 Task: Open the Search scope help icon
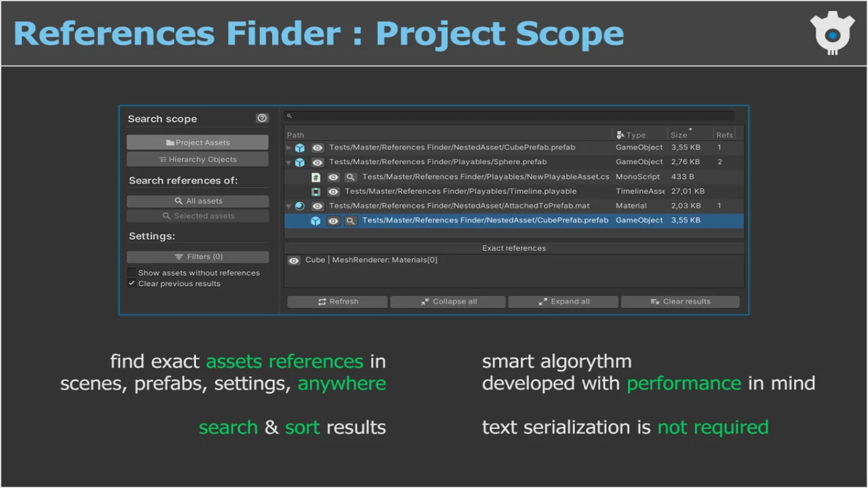pyautogui.click(x=262, y=118)
